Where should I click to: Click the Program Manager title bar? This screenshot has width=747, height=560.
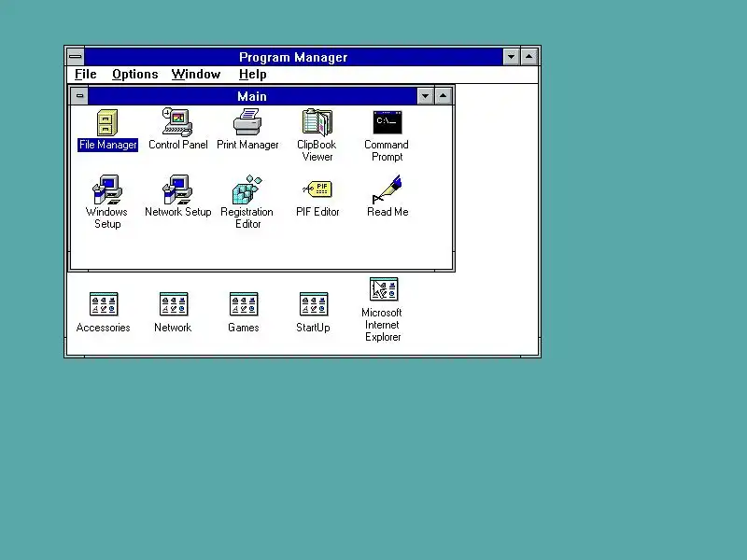tap(293, 57)
